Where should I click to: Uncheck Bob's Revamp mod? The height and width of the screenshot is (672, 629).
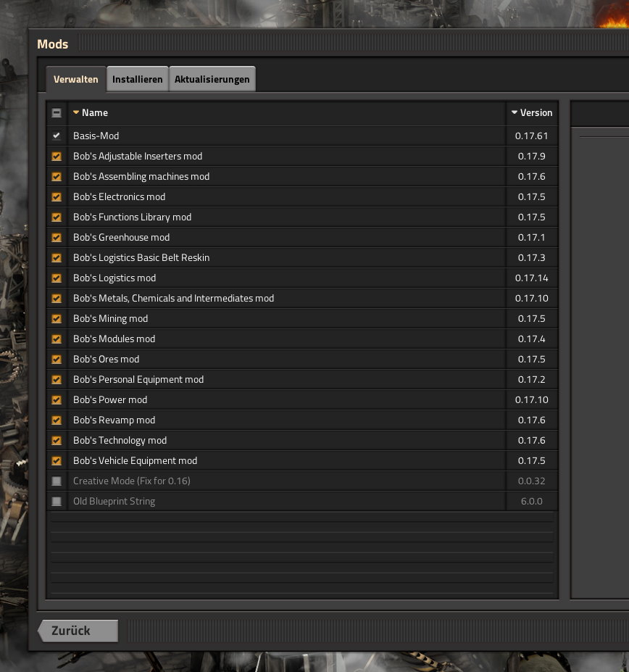[56, 420]
